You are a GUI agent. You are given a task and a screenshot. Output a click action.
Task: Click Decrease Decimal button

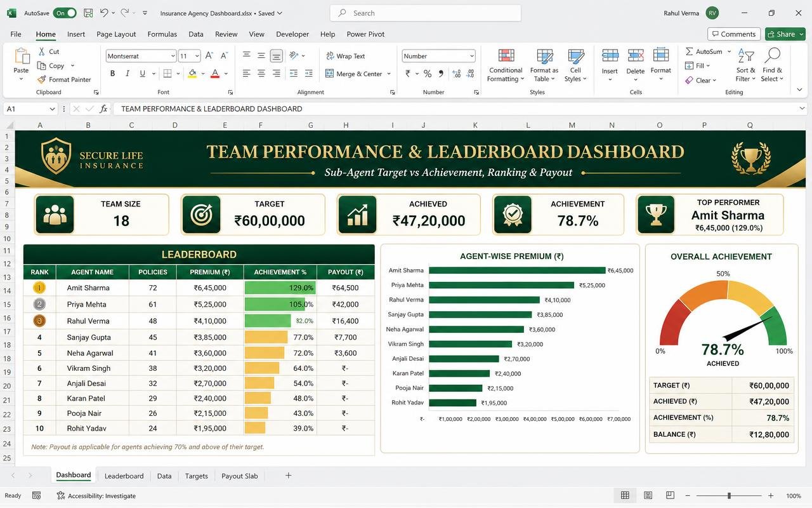pyautogui.click(x=470, y=74)
